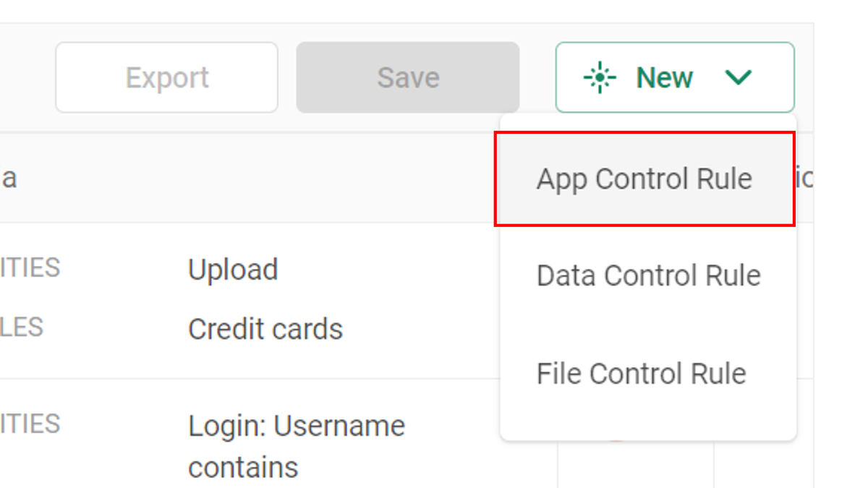Click the 'ITIES' label beside Login: Username
Screen dimensions: 868x488
(x=30, y=424)
